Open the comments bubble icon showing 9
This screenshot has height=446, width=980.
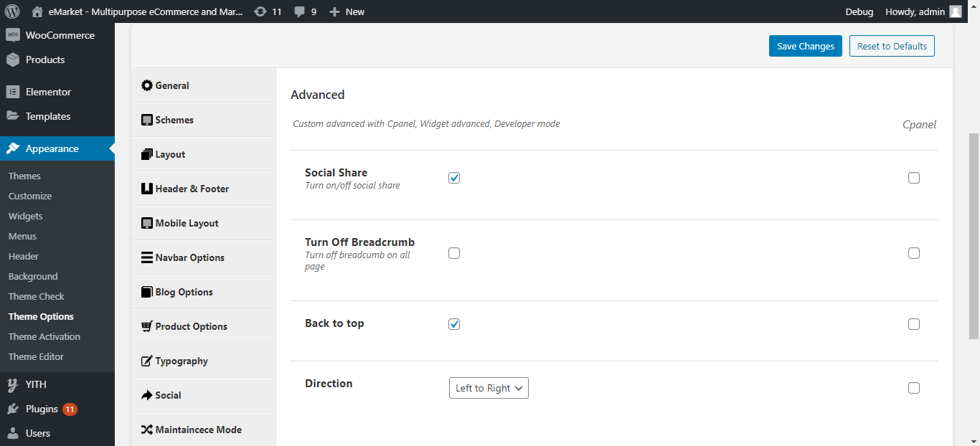click(300, 11)
